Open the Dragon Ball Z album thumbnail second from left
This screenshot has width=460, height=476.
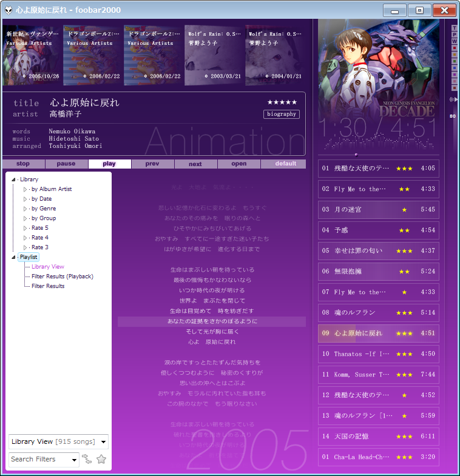[93, 55]
